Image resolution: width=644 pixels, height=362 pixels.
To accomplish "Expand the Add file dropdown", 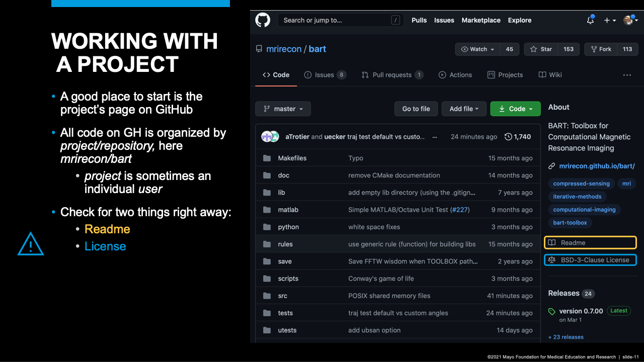I will 464,109.
